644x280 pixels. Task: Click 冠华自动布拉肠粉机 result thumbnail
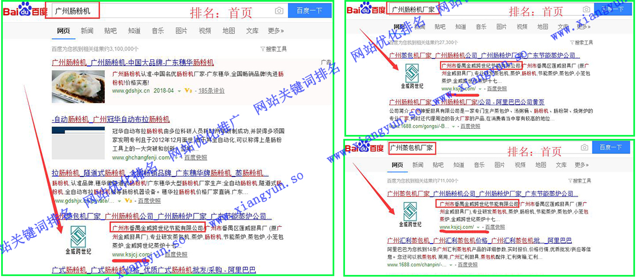78,143
